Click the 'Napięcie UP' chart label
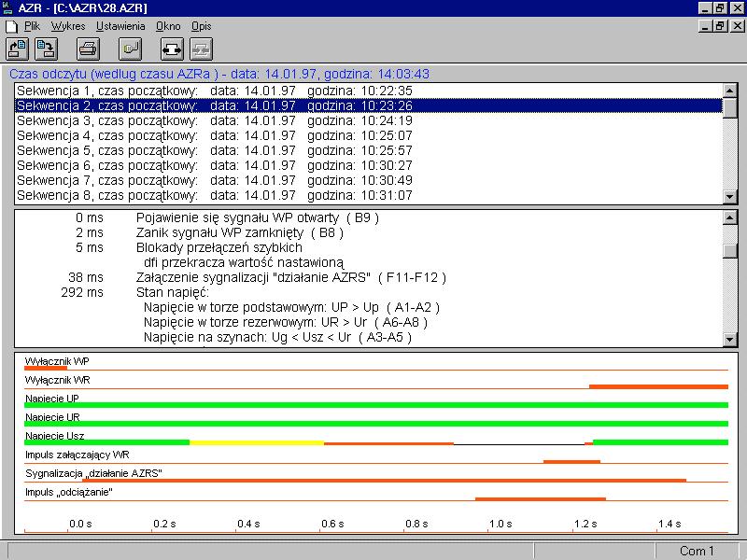This screenshot has width=747, height=560. tap(52, 399)
